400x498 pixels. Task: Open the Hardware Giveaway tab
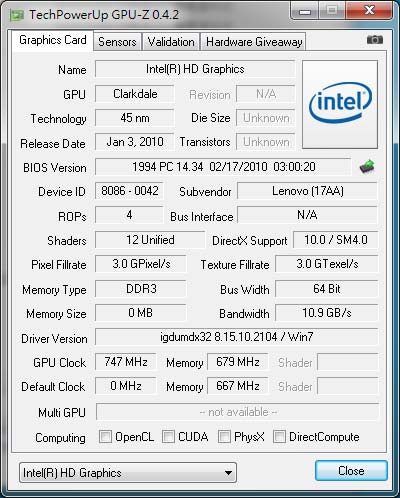(254, 42)
